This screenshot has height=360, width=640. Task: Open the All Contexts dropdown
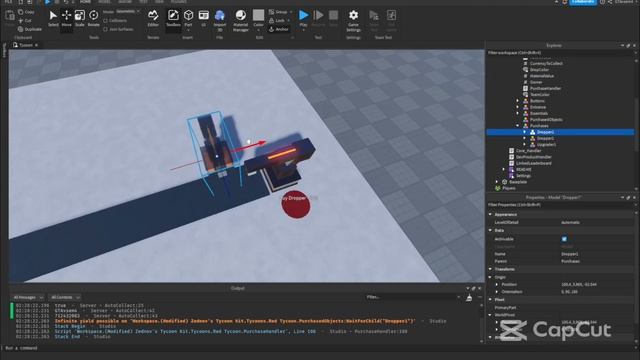pos(65,298)
